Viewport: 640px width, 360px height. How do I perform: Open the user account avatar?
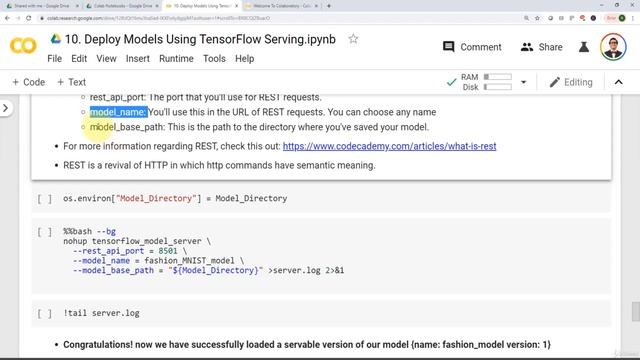613,47
